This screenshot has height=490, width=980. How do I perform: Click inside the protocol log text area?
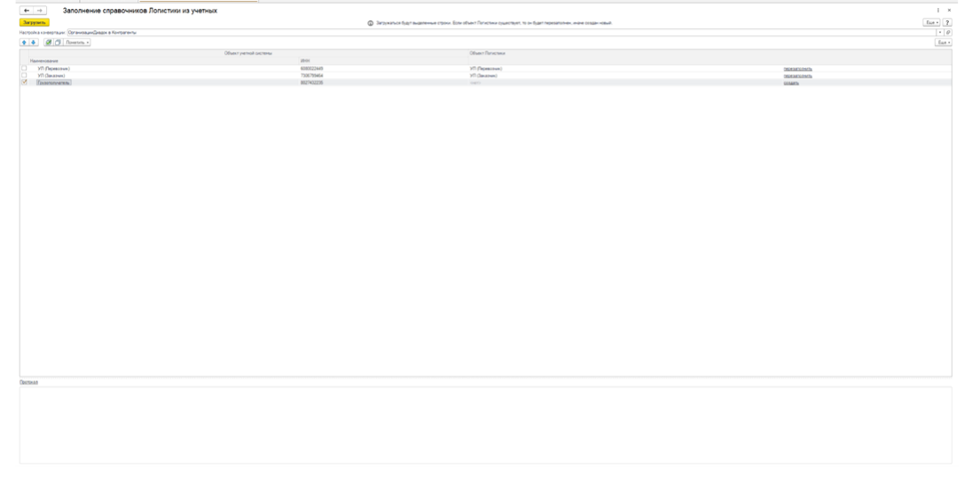tap(486, 425)
